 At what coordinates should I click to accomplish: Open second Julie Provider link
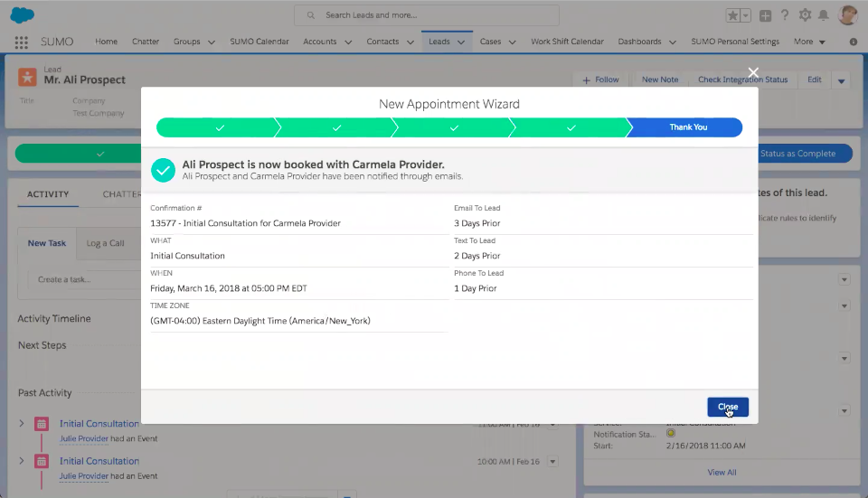[x=83, y=476]
